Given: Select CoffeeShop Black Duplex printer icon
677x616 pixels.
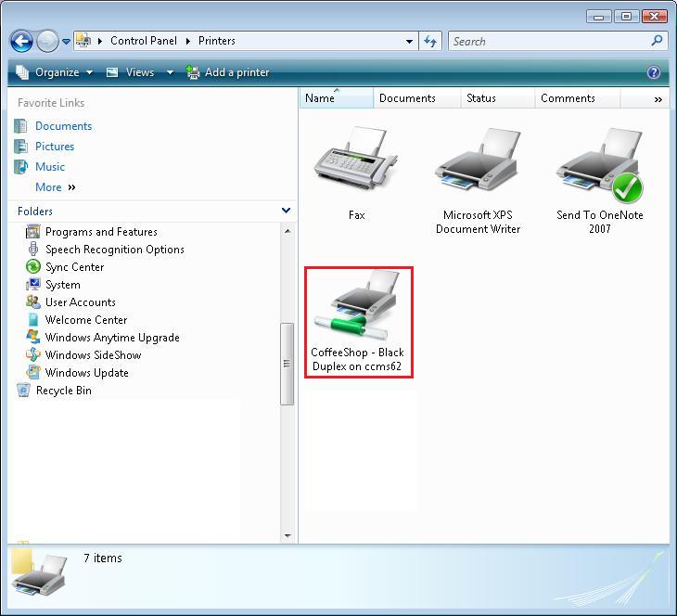Looking at the screenshot, I should coord(358,310).
